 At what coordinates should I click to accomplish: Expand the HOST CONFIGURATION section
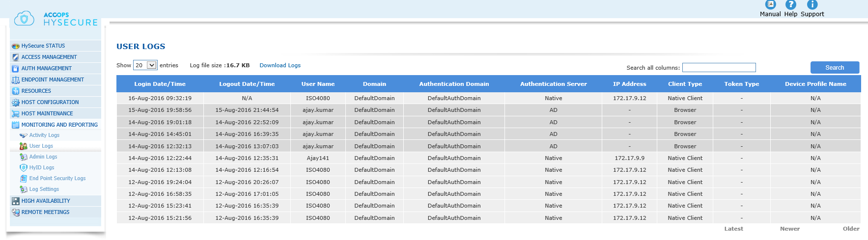[50, 102]
